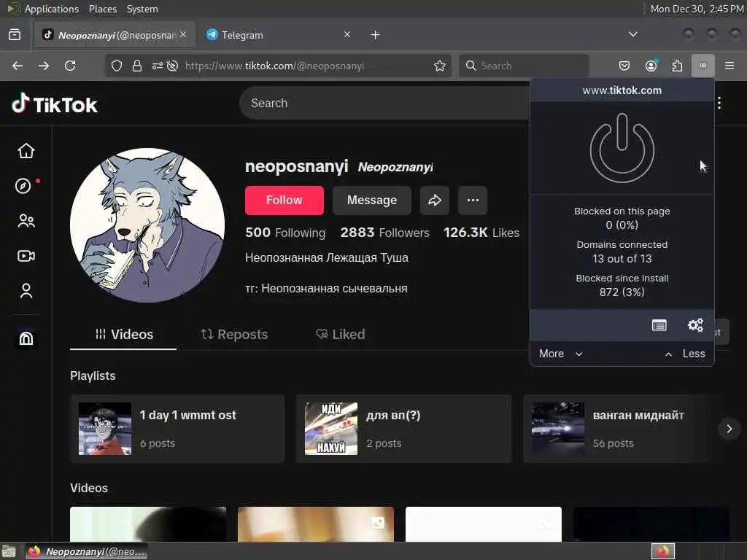Click show desktop icon in taskbar
The height and width of the screenshot is (560, 747).
[9, 551]
